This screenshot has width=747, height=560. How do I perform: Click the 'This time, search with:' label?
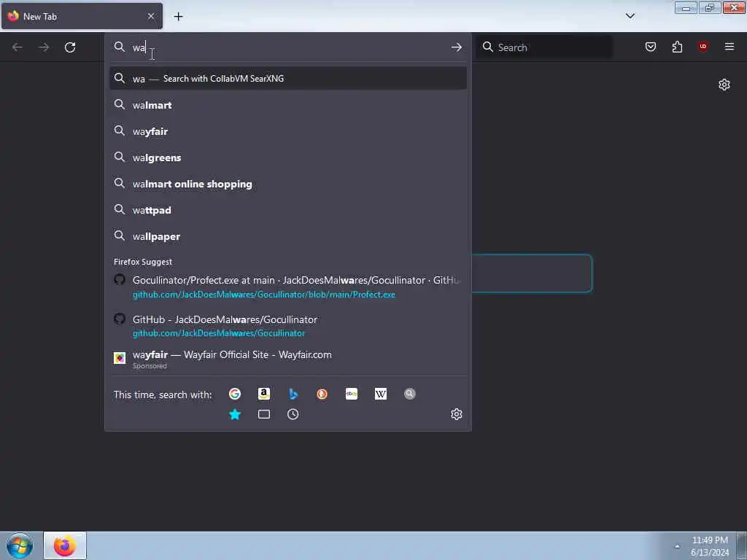click(x=163, y=394)
